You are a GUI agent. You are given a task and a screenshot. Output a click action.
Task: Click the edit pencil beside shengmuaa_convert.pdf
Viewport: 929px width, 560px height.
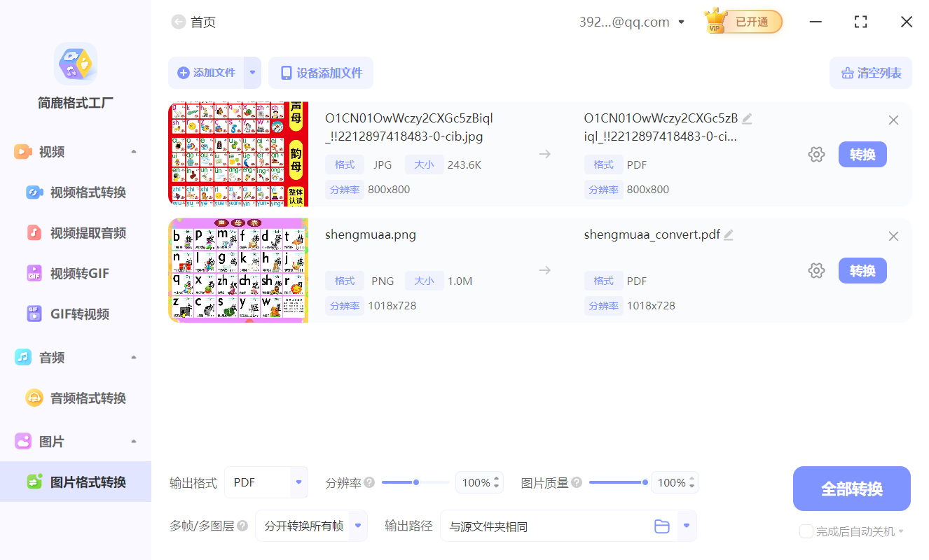[x=729, y=234]
